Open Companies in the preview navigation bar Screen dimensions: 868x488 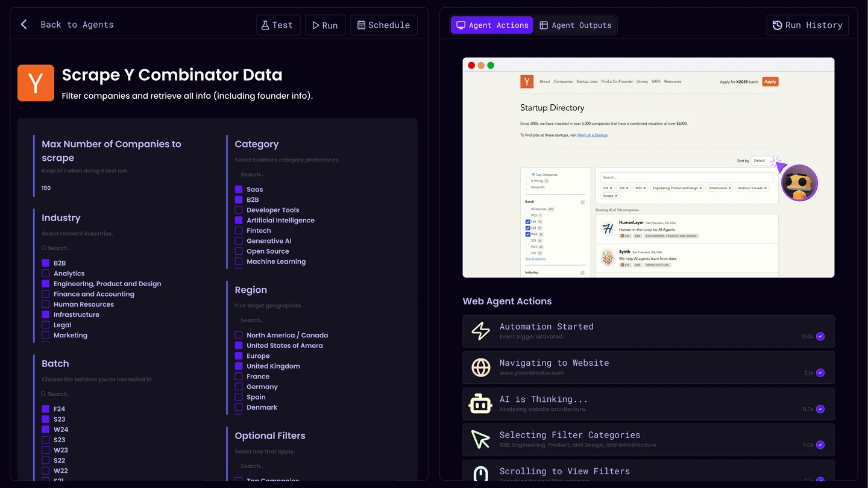[563, 81]
